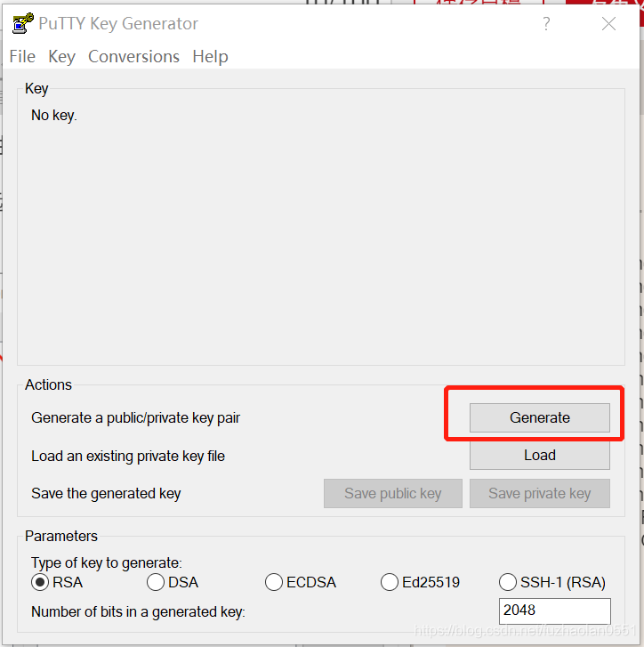
Task: Click the number of bits field showing 2048
Action: click(554, 611)
